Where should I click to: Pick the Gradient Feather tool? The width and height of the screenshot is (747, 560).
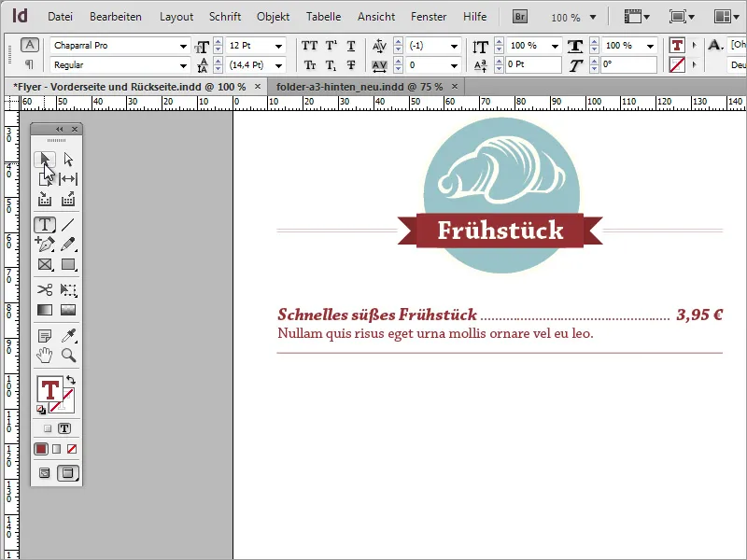(x=68, y=310)
